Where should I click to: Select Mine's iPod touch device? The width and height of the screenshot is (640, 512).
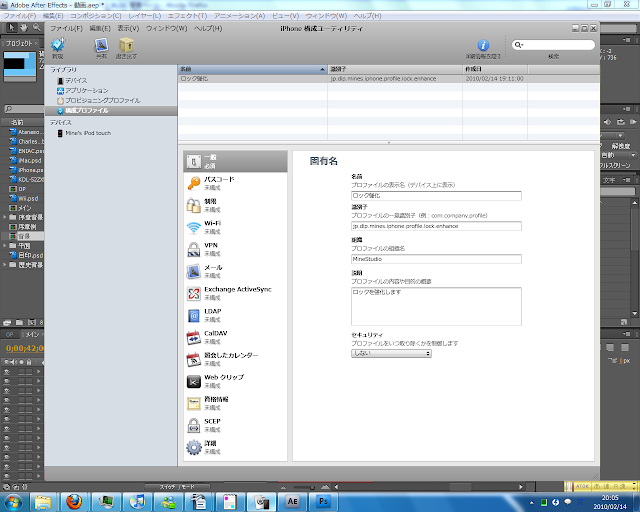click(x=84, y=133)
